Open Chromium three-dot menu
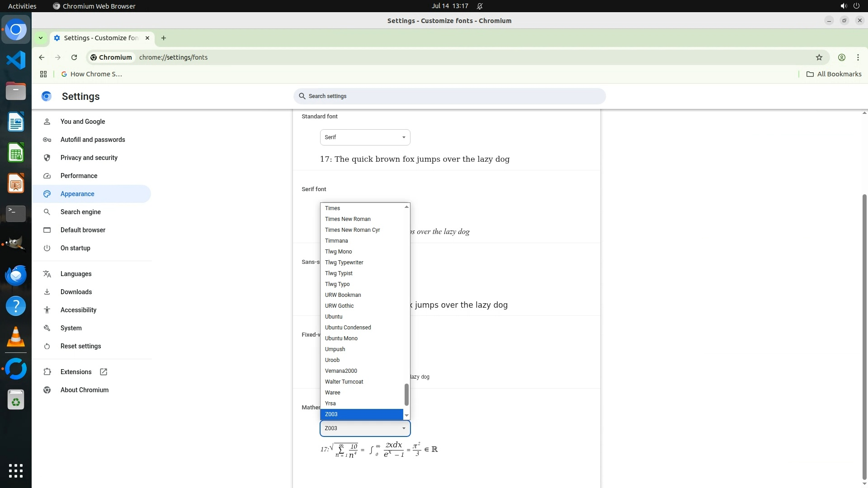Viewport: 868px width, 488px height. [x=858, y=57]
